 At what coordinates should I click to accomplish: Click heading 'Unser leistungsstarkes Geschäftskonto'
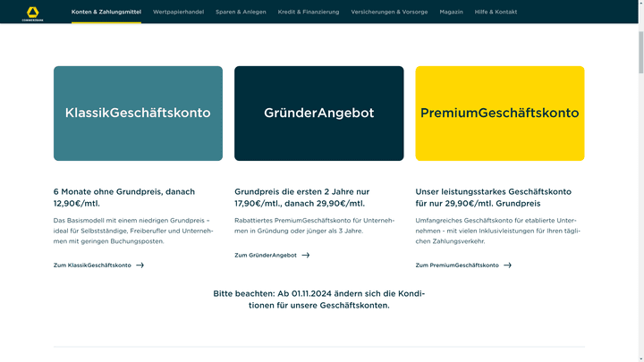pos(493,198)
